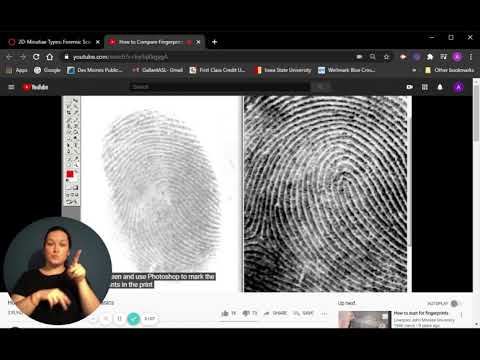
Task: Open the YouTube Create video icon
Action: (x=410, y=87)
